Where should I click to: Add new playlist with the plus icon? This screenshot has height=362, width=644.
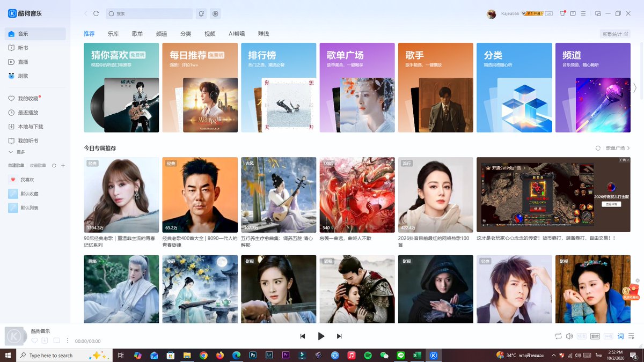(x=63, y=166)
